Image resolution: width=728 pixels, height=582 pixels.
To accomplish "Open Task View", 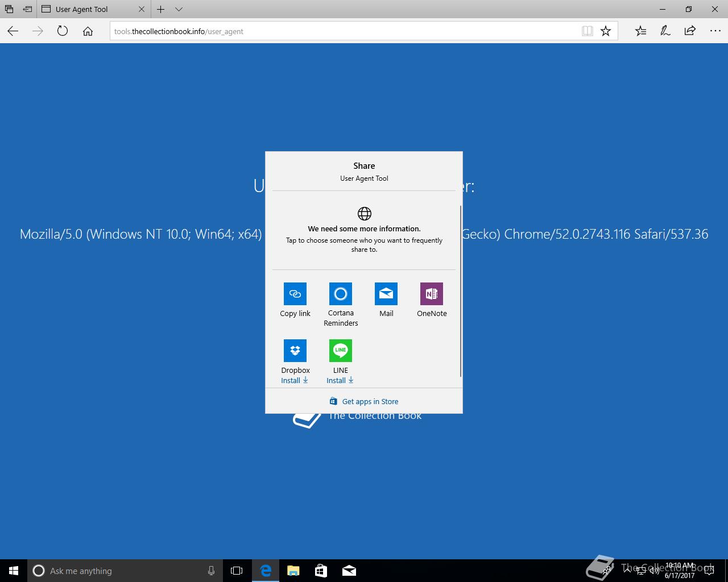I will pyautogui.click(x=237, y=571).
